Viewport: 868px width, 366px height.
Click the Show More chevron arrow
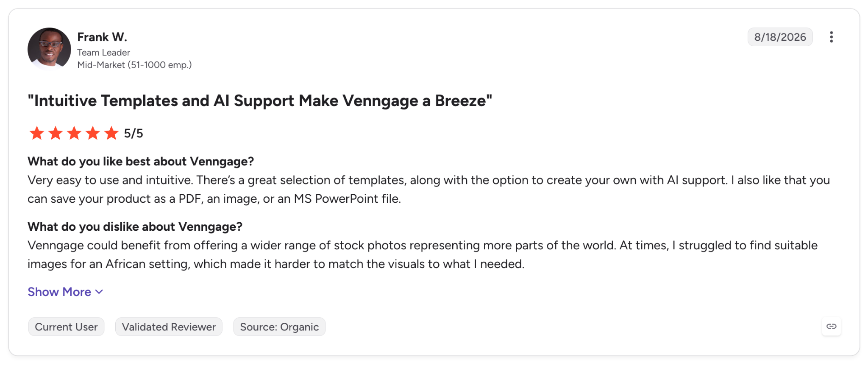99,292
